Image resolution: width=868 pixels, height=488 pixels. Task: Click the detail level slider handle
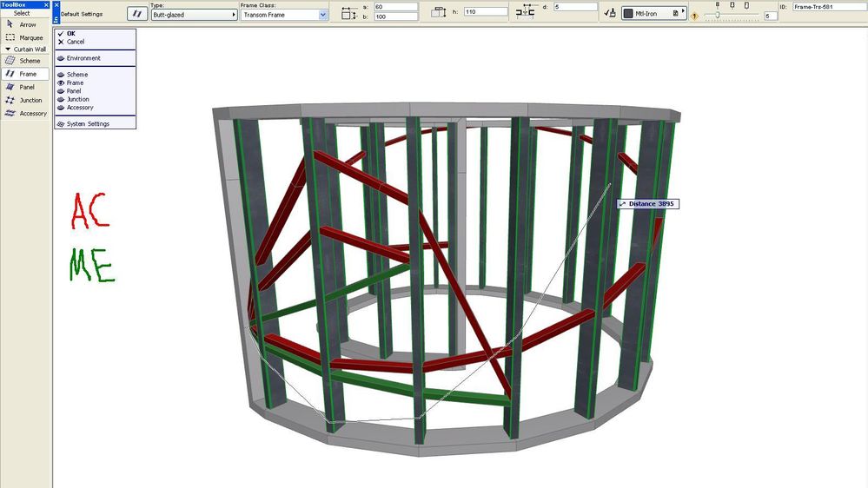click(718, 15)
